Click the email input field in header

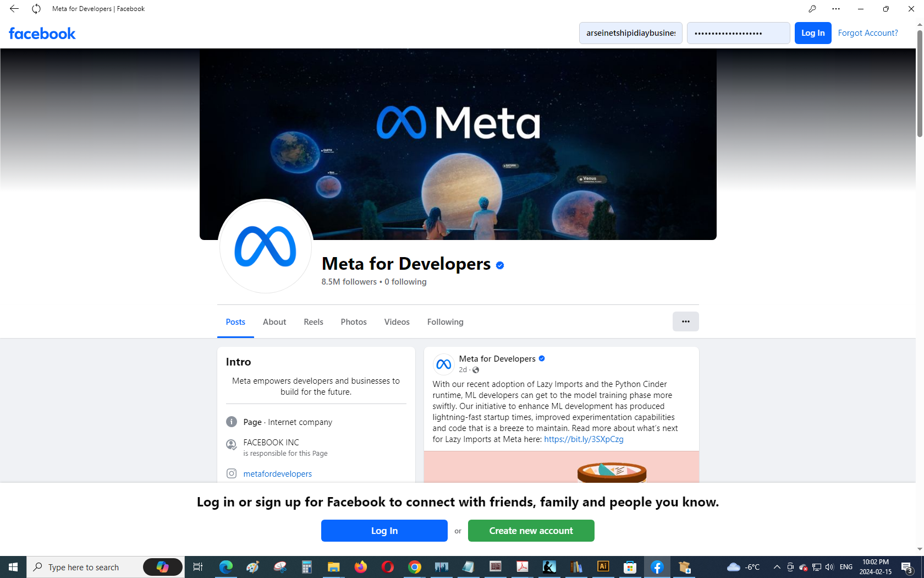(630, 33)
